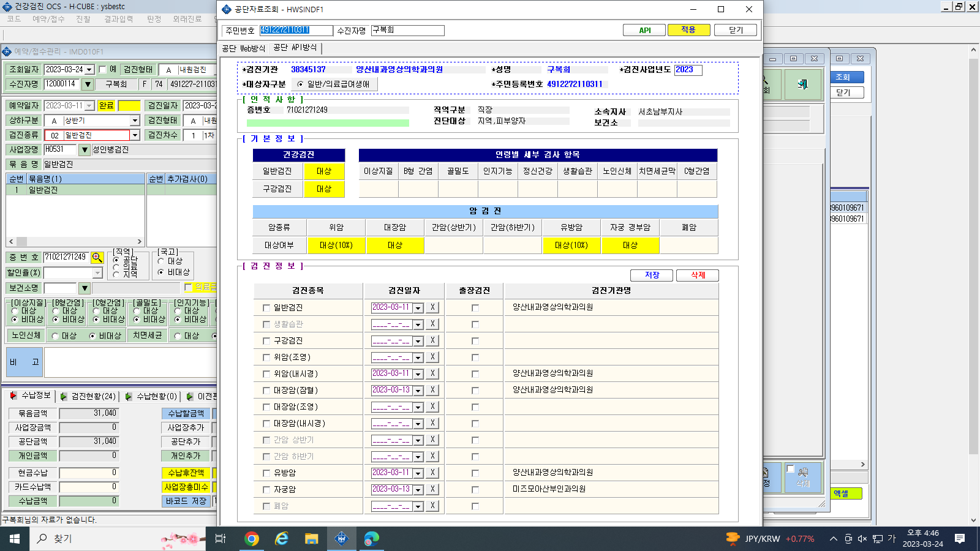This screenshot has height=551, width=980.
Task: Open the 조회일자 date dropdown
Action: pyautogui.click(x=89, y=70)
